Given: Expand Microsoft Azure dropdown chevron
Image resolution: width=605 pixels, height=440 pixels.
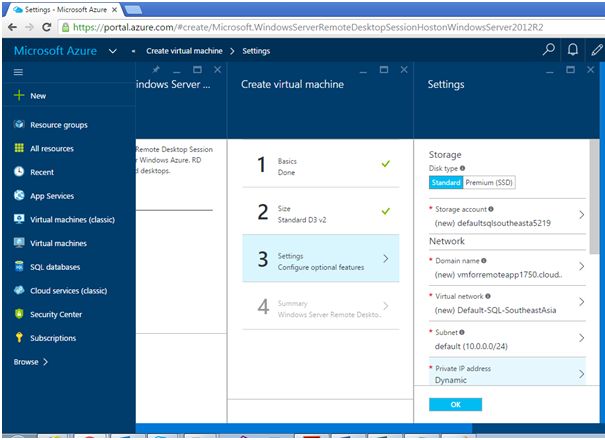Looking at the screenshot, I should (113, 51).
